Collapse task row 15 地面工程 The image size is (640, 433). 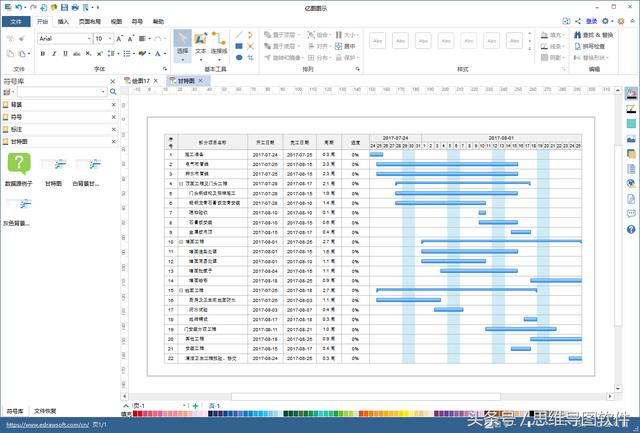[x=181, y=291]
